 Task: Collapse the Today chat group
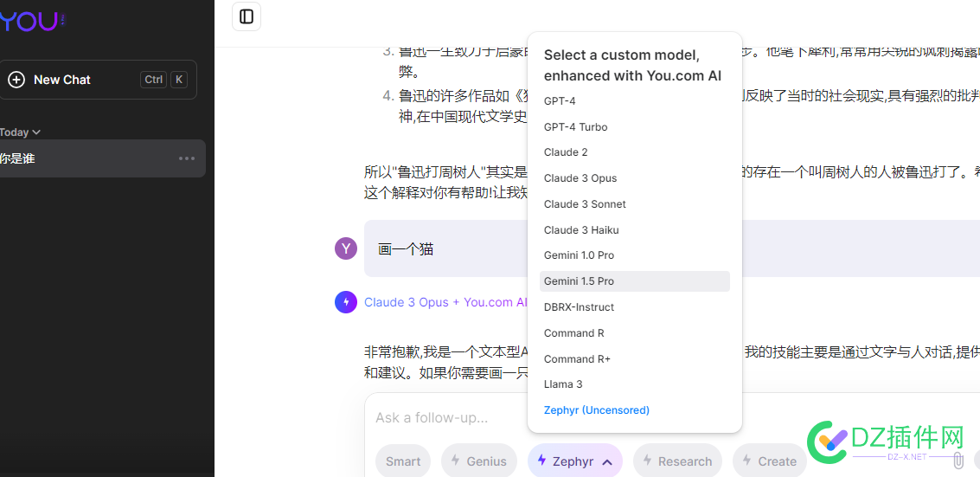[20, 132]
